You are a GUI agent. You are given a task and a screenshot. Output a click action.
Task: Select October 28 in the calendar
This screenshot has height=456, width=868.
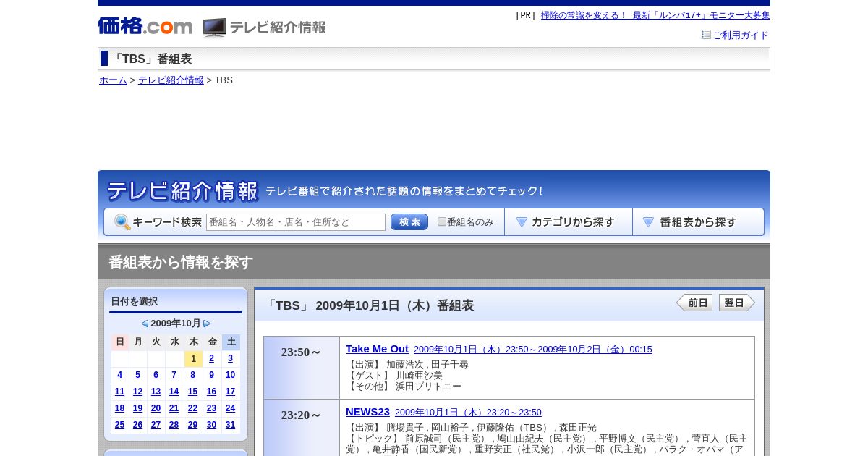pyautogui.click(x=174, y=425)
